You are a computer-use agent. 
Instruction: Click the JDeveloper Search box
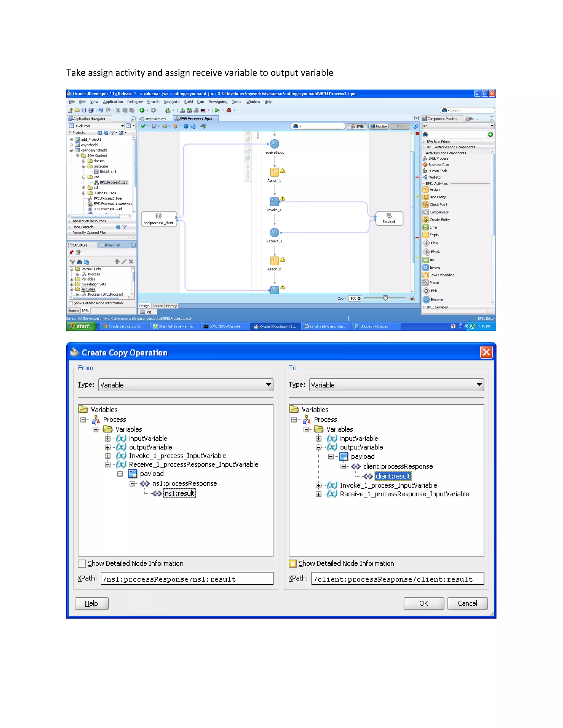point(467,110)
